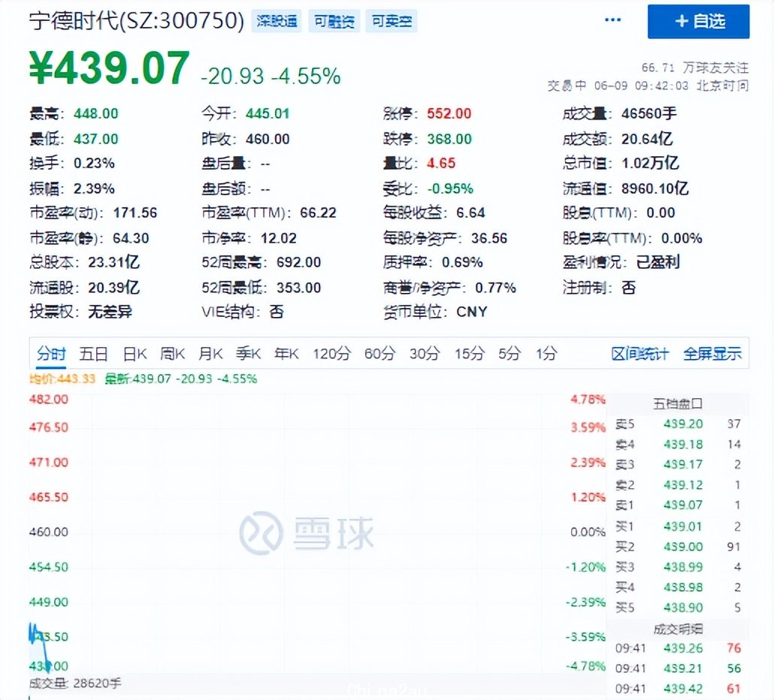Viewport: 774px width, 700px height.
Task: Click the stock title 宁德时代(SZ:300750)
Action: click(136, 21)
